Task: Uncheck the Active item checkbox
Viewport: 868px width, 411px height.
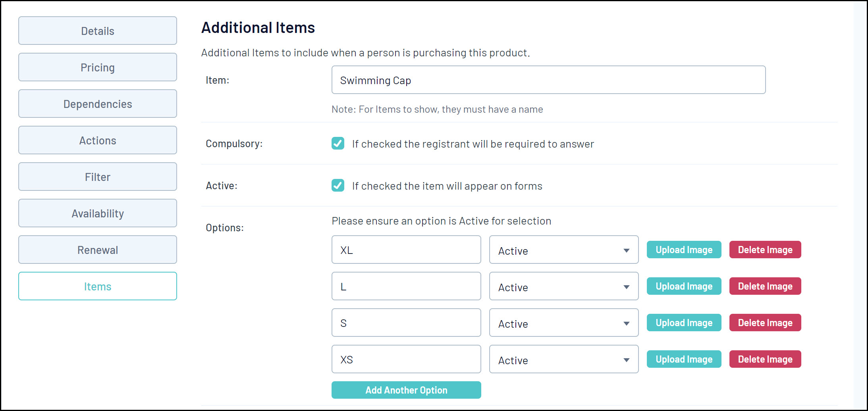Action: coord(338,185)
